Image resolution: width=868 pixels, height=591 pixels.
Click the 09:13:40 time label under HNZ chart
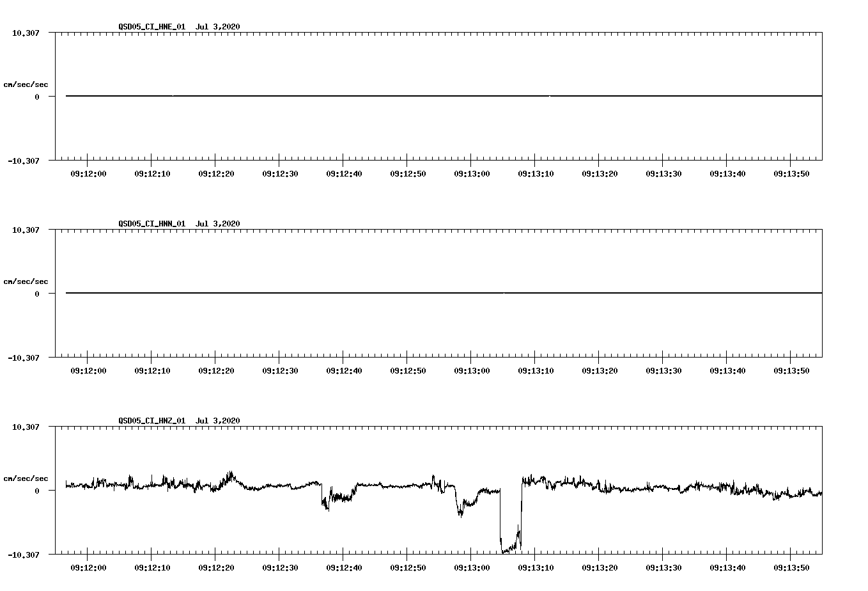pyautogui.click(x=727, y=567)
